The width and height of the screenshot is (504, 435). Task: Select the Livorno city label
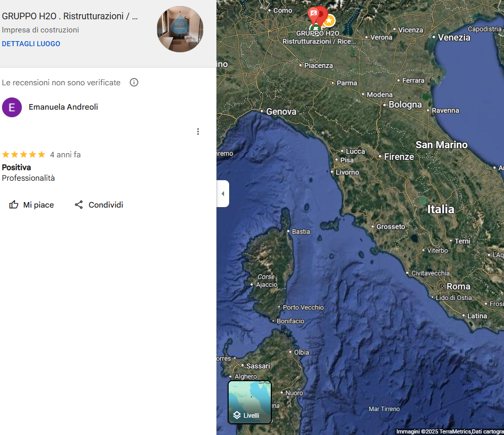click(x=347, y=173)
